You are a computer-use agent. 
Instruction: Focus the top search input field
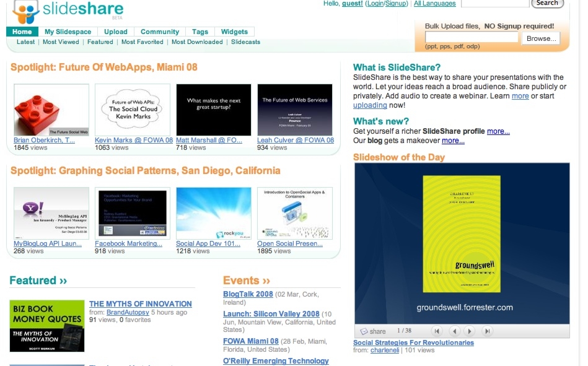495,3
